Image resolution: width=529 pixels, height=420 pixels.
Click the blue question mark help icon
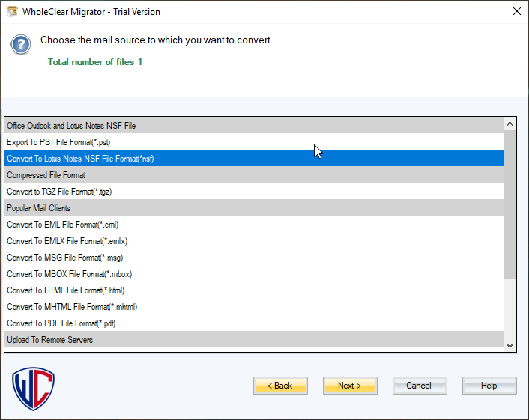click(x=21, y=44)
